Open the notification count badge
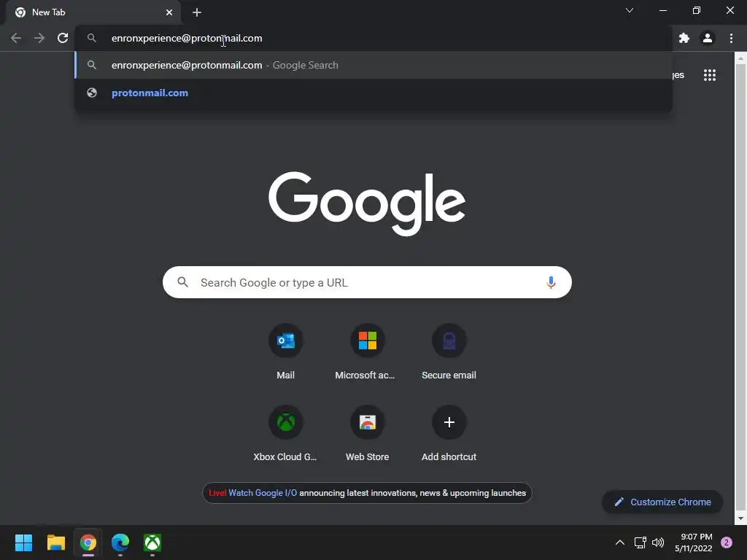The width and height of the screenshot is (747, 560). 727,542
